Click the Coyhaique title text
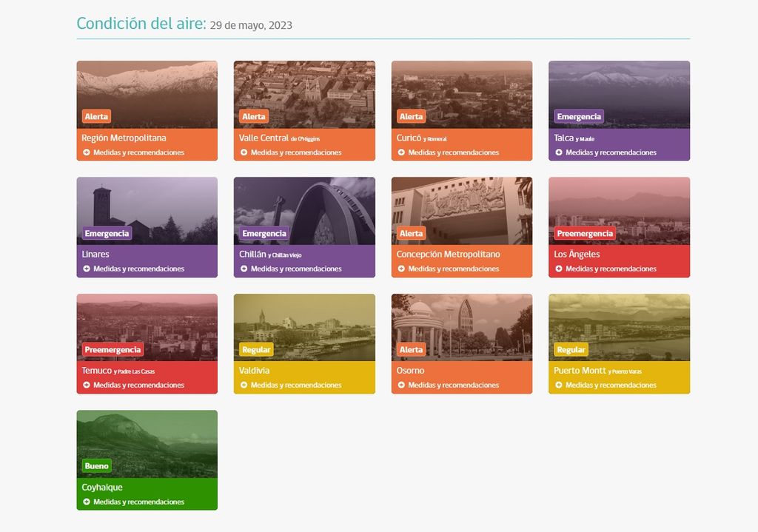Screen dimensions: 758x532 click(x=102, y=487)
